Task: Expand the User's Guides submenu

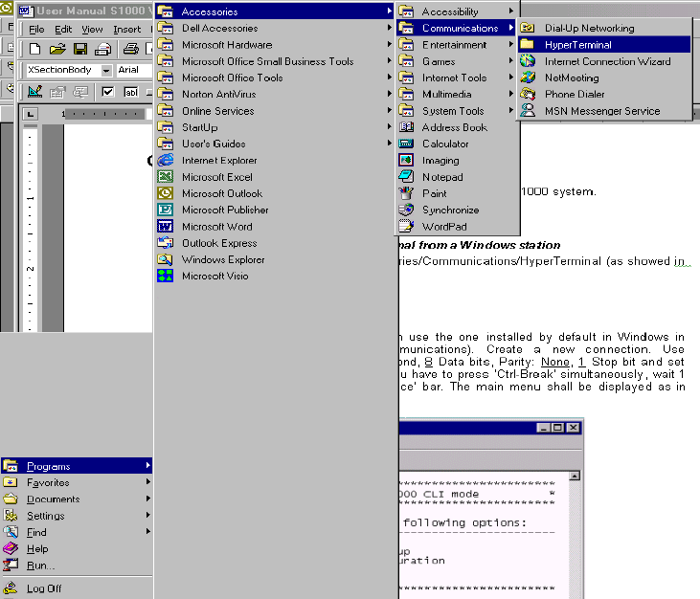Action: (276, 144)
